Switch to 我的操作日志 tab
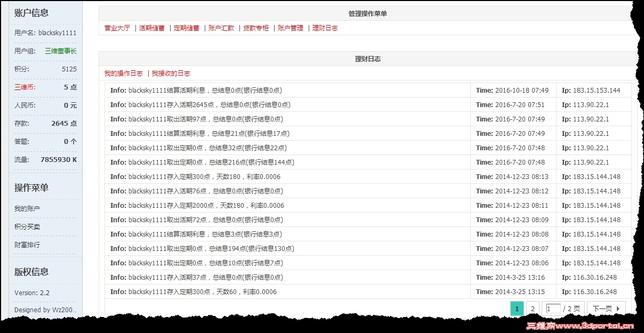The height and width of the screenshot is (333, 644). point(124,74)
